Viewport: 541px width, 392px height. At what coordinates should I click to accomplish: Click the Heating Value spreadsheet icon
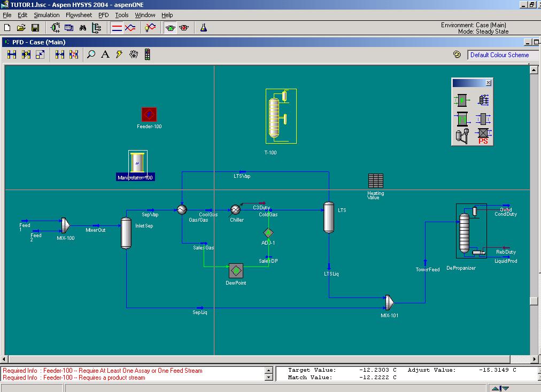coord(376,181)
